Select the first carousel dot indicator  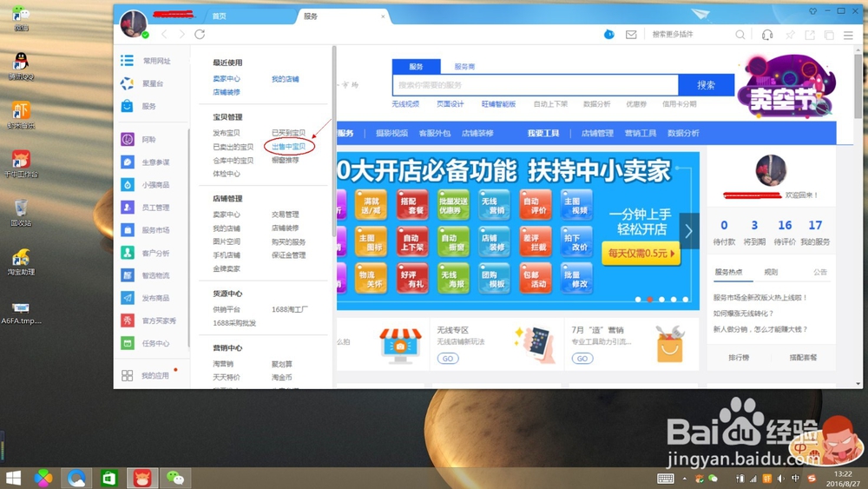coord(638,300)
